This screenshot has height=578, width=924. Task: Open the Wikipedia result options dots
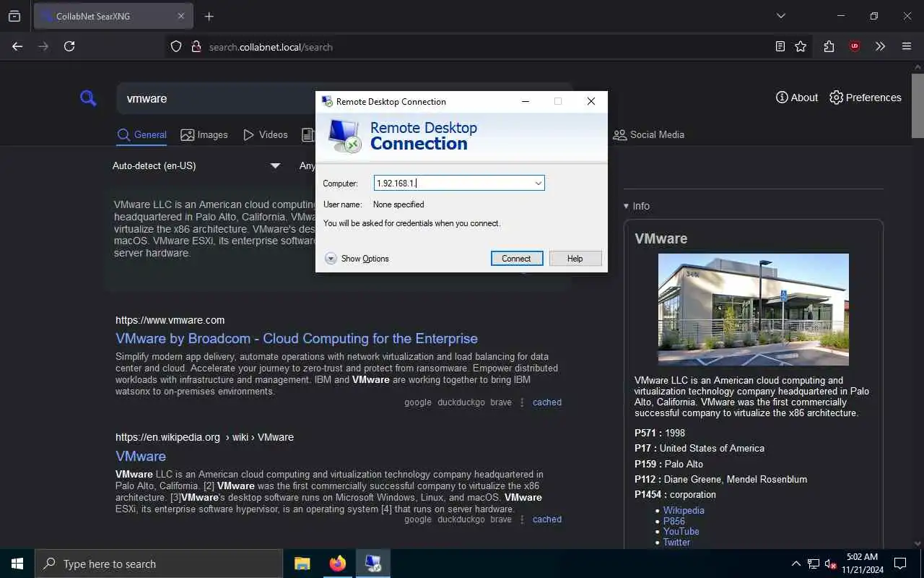pos(522,519)
